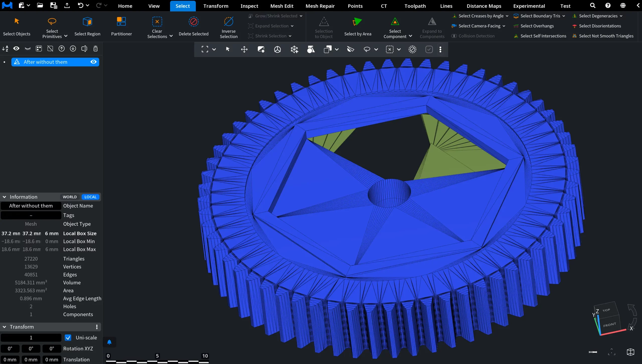642x364 pixels.
Task: Click Select Self Intersections
Action: click(540, 36)
